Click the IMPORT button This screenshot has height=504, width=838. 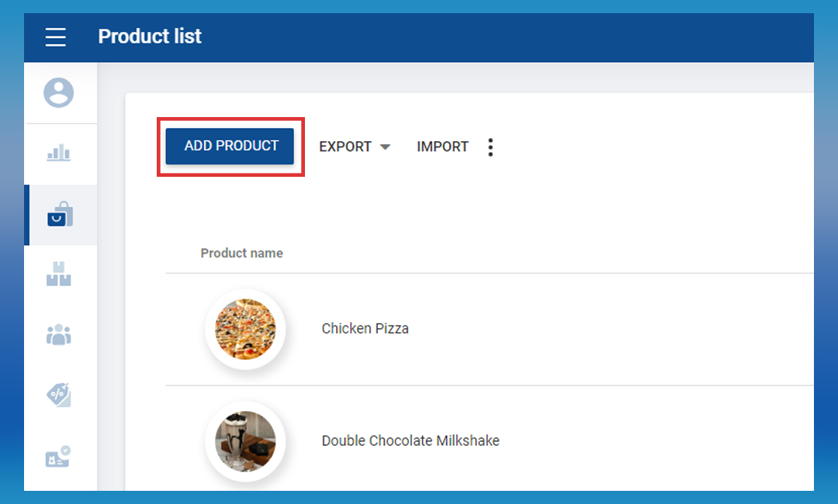(x=442, y=147)
